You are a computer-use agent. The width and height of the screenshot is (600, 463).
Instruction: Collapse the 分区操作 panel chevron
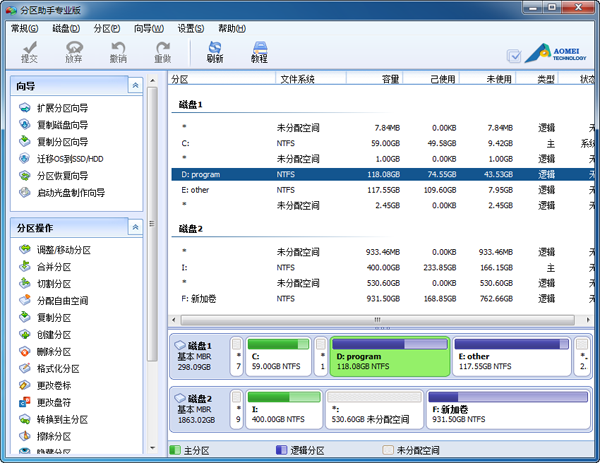135,228
